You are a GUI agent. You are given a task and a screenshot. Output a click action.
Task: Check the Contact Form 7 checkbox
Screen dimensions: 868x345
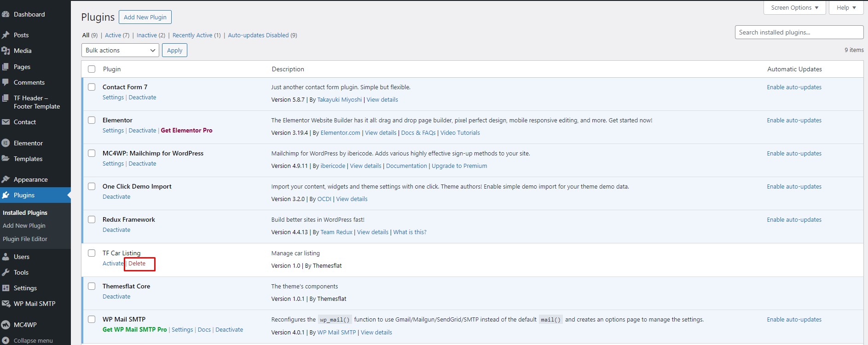pos(92,87)
